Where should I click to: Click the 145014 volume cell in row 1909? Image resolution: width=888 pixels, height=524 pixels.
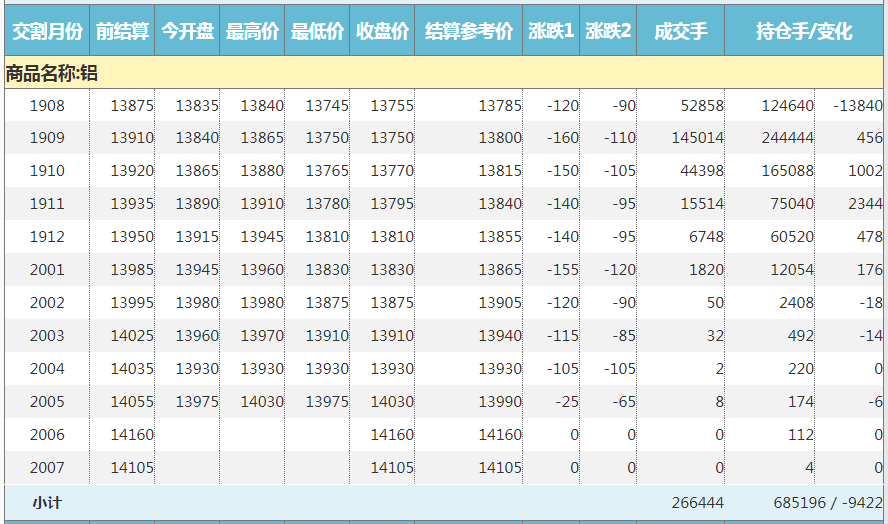[x=698, y=138]
